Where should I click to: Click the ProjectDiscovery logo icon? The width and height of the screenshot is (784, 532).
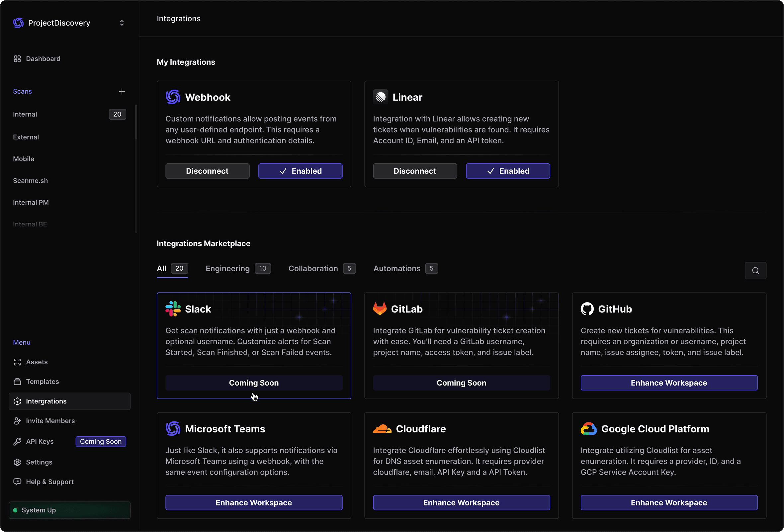tap(18, 23)
